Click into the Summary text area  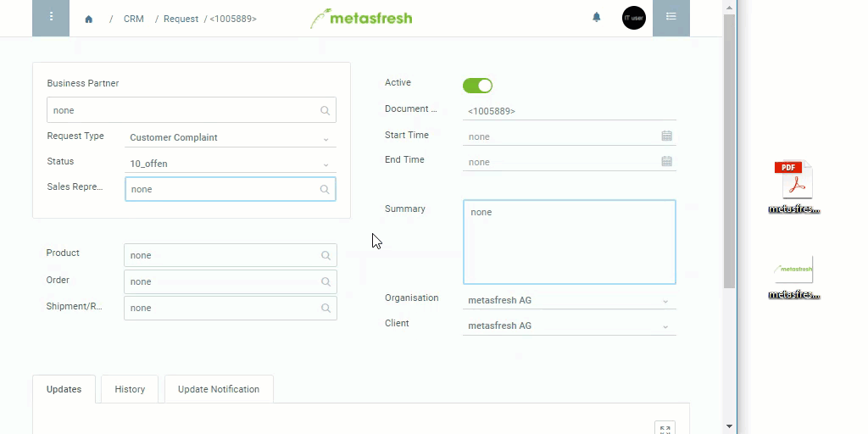(569, 242)
